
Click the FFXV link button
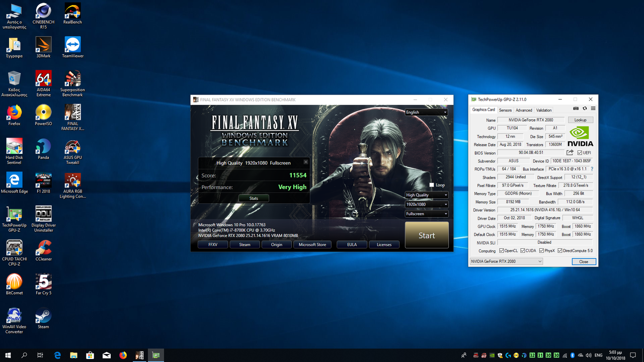pos(213,245)
